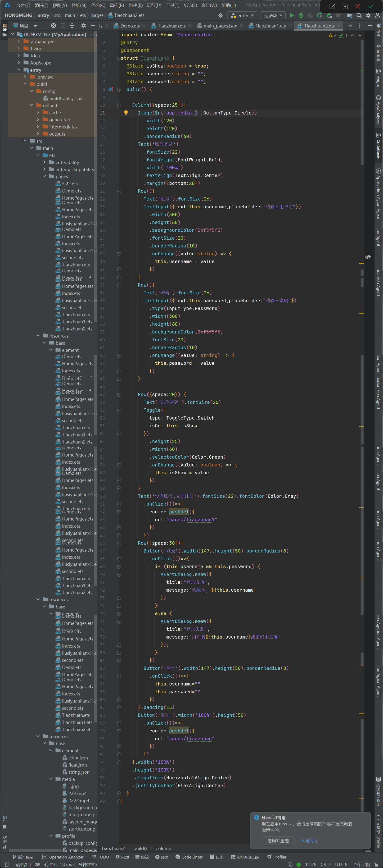Toggle the read-only lock in status bar

pyautogui.click(x=376, y=864)
